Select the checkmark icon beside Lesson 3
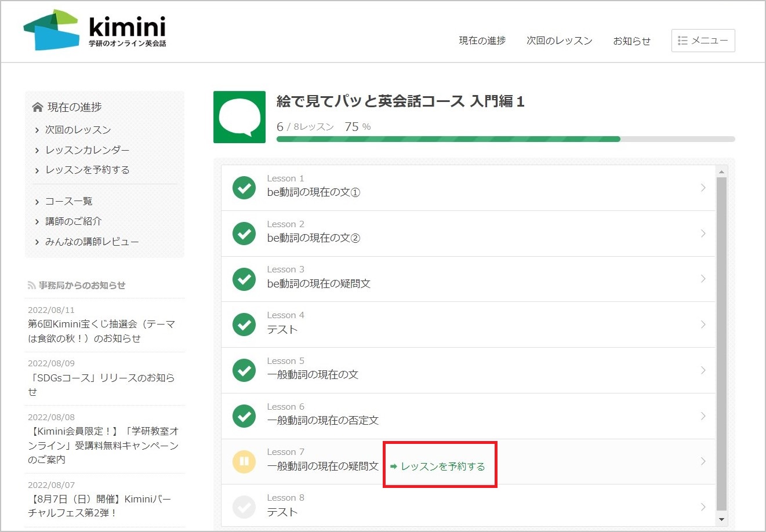This screenshot has height=532, width=766. coord(244,279)
